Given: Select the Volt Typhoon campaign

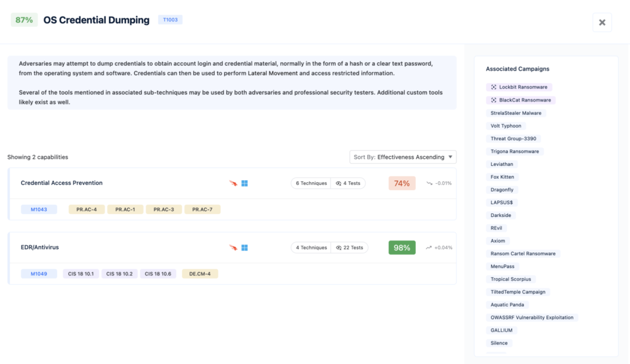Looking at the screenshot, I should (506, 126).
